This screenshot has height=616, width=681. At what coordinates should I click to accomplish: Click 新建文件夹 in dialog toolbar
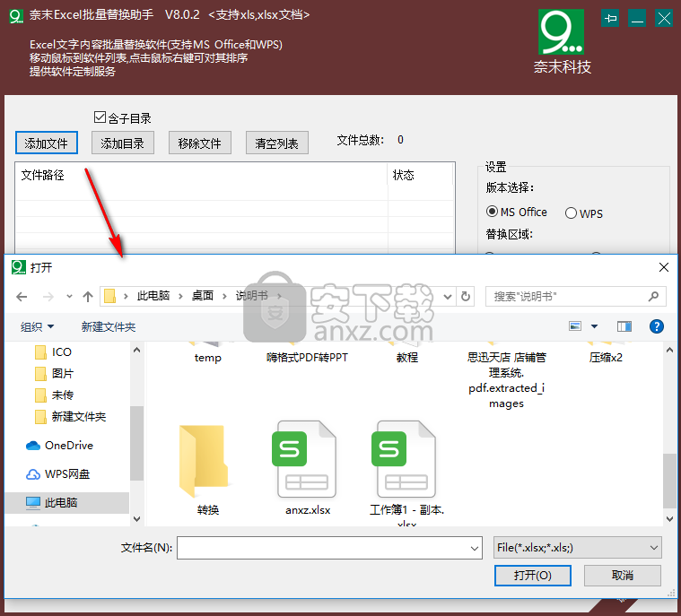tap(109, 326)
